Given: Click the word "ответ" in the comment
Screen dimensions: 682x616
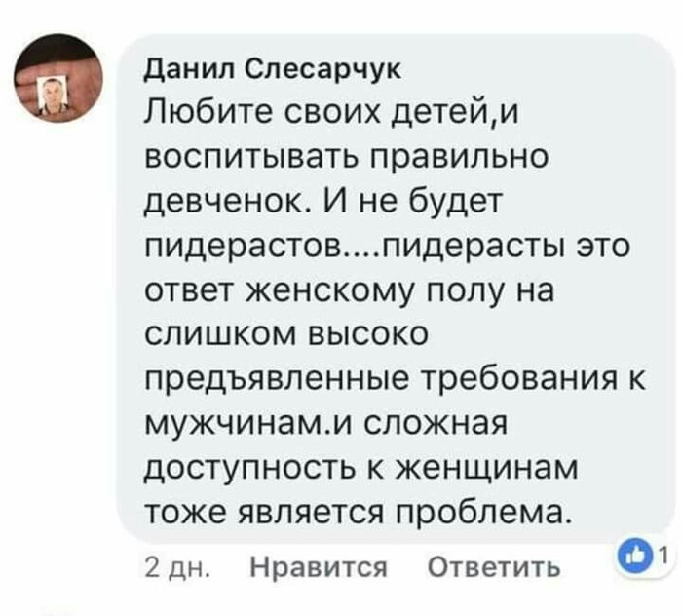Looking at the screenshot, I should [x=187, y=290].
